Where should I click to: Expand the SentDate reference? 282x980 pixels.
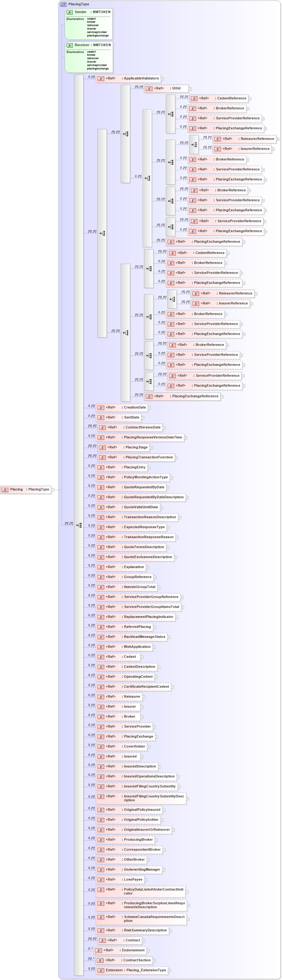tap(143, 418)
